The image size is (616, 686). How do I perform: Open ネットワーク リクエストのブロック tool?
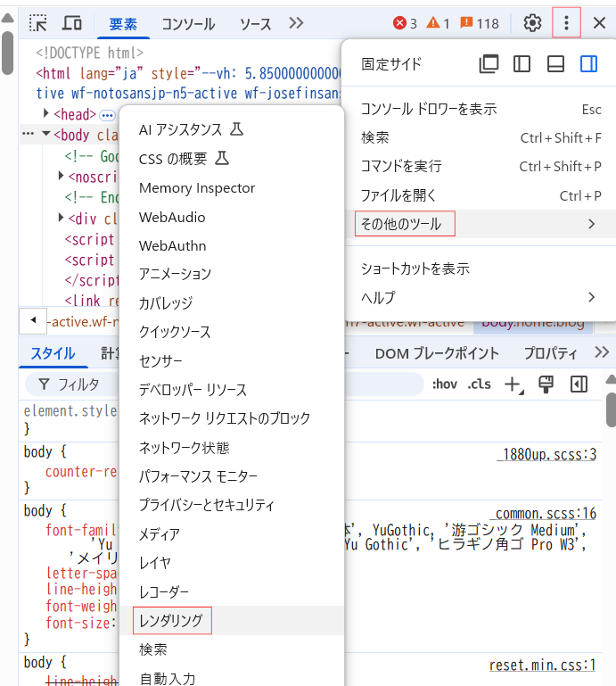coord(232,418)
